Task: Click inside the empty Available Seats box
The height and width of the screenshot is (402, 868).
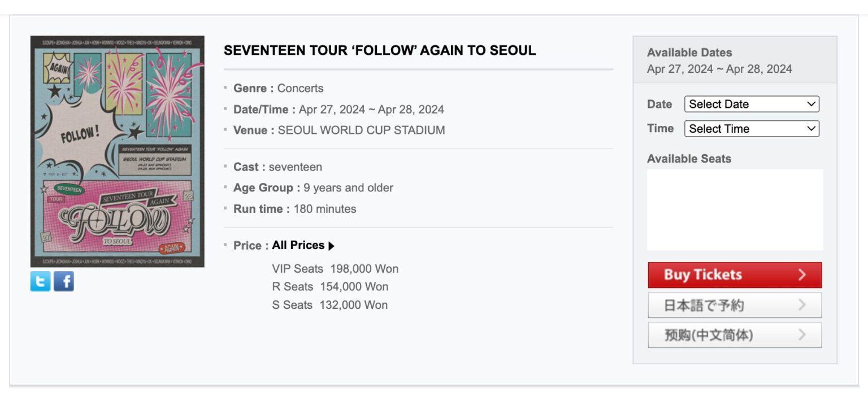Action: click(734, 209)
